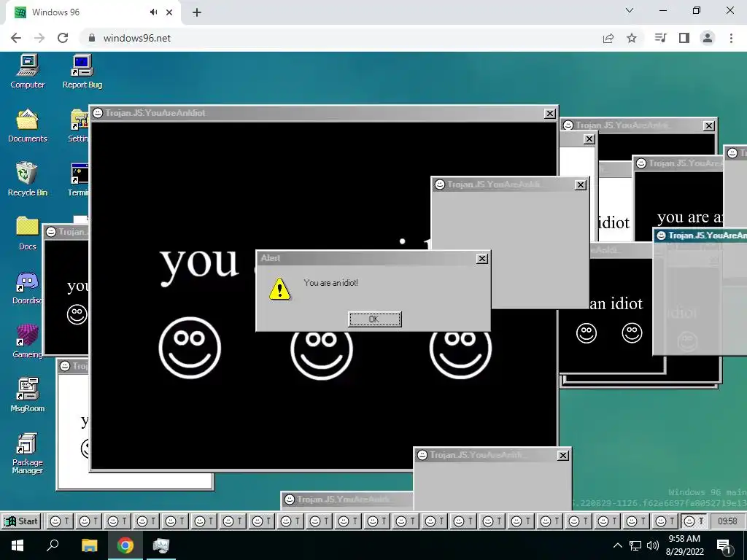
Task: Close the large front Trojan.JS.YouAreAnIdiot window
Action: click(x=550, y=113)
